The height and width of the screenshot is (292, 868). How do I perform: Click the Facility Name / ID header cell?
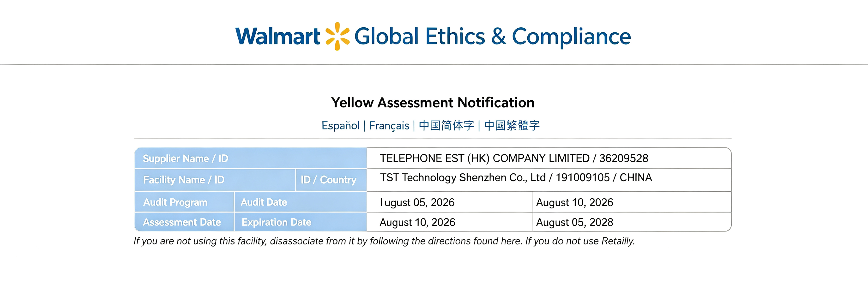[x=215, y=180]
